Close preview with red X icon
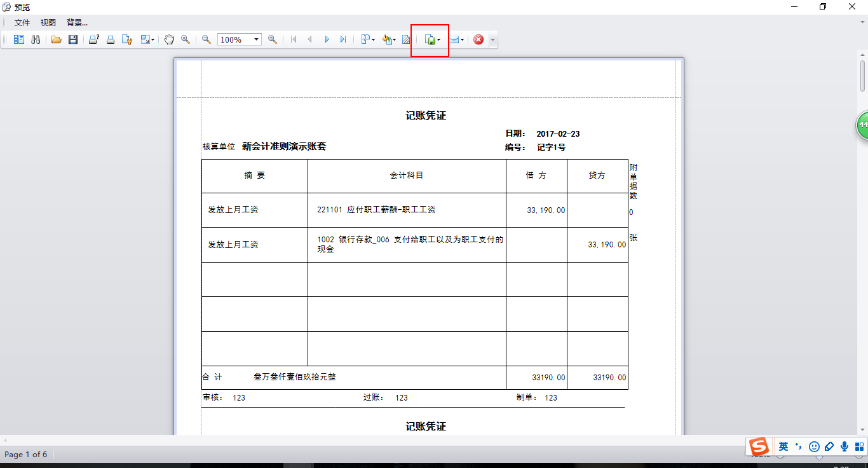Screen dimensions: 868x468 (478, 39)
